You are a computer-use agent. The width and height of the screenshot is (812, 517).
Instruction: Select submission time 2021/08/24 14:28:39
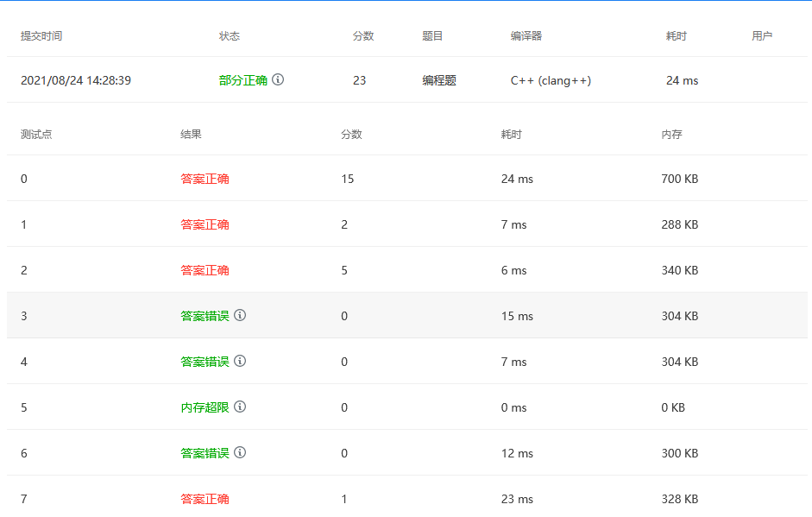[76, 80]
